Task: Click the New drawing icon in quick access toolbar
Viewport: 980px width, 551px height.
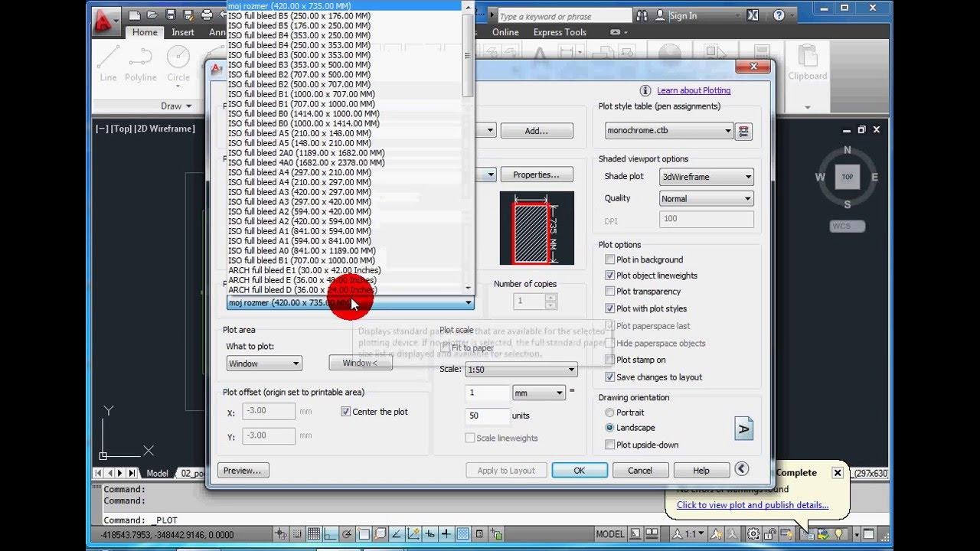Action: pyautogui.click(x=135, y=15)
